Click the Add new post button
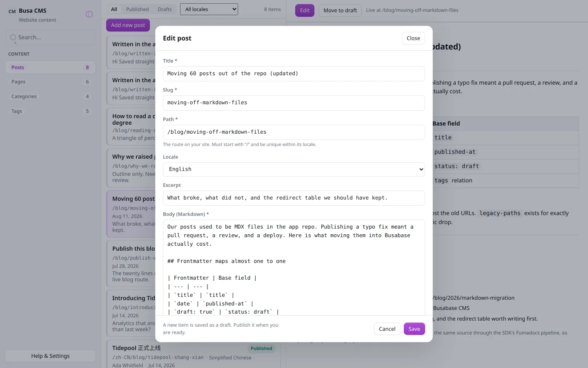The width and height of the screenshot is (588, 368). [x=128, y=25]
